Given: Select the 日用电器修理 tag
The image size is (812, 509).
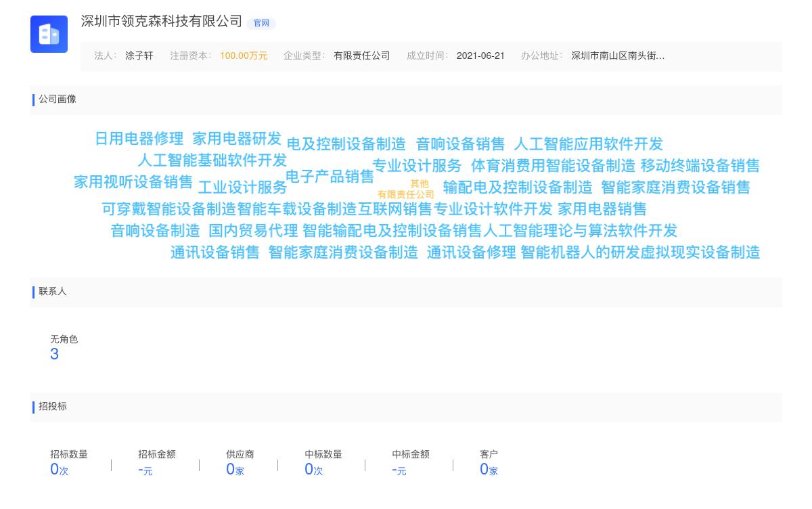Looking at the screenshot, I should 139,139.
